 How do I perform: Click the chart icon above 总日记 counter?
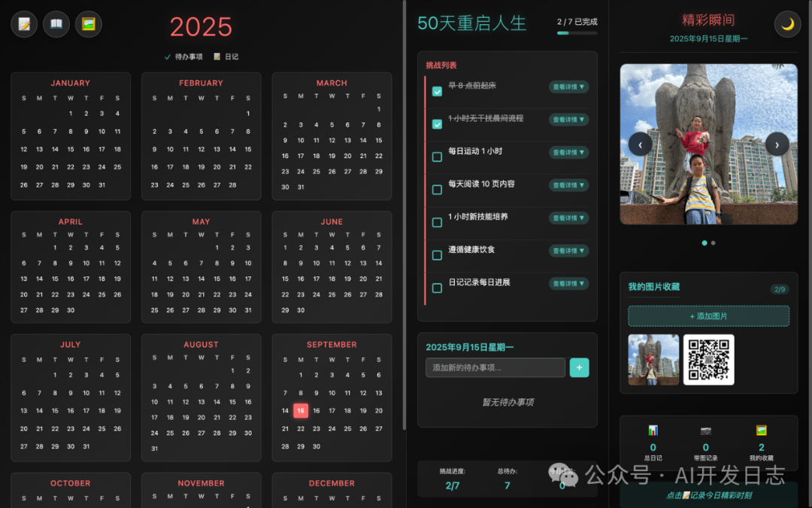pyautogui.click(x=652, y=430)
